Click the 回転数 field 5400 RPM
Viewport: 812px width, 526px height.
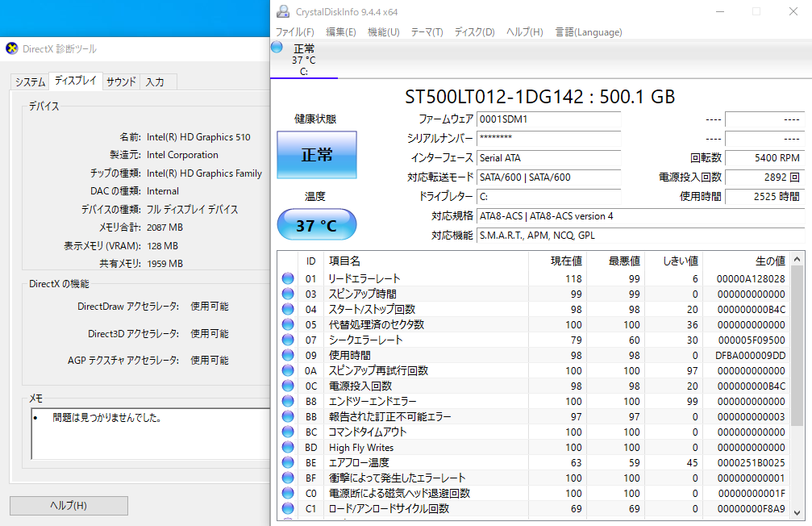pos(765,158)
